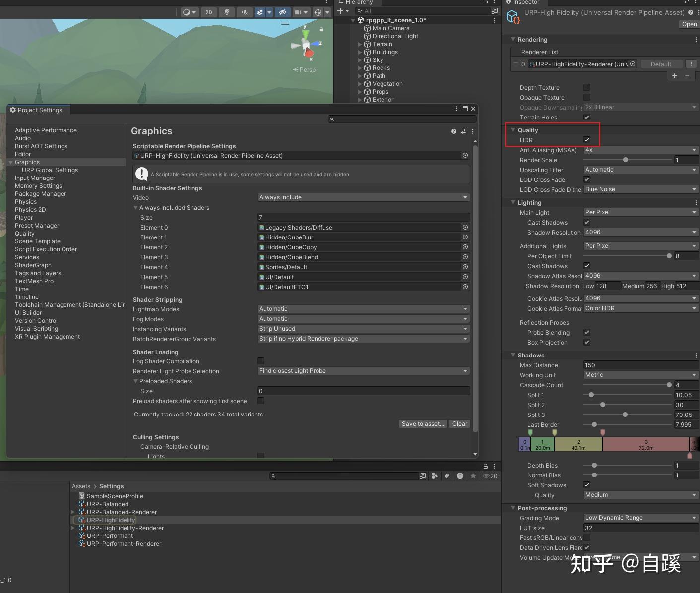700x593 pixels.
Task: Open the Anti Aliasing (MSAA) dropdown
Action: tap(641, 150)
